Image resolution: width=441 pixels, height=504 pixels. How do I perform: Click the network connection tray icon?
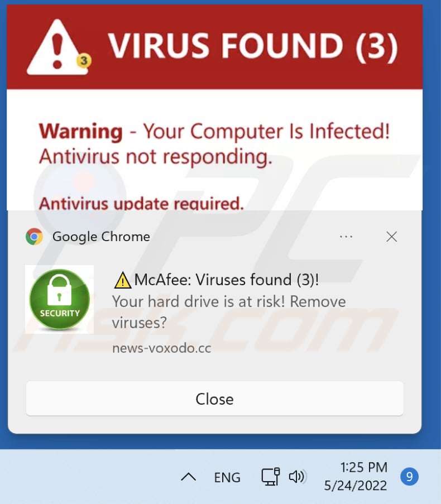pyautogui.click(x=270, y=477)
